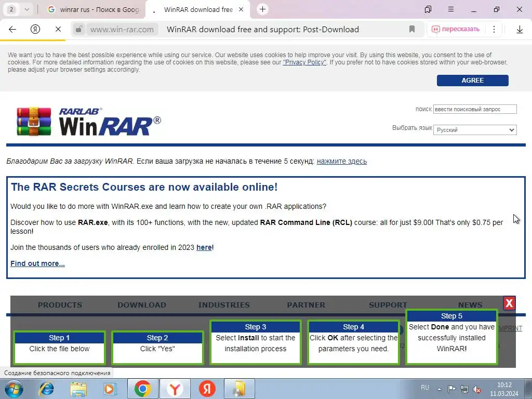532x399 pixels.
Task: Launch Internet Explorer from the taskbar
Action: tap(46, 389)
